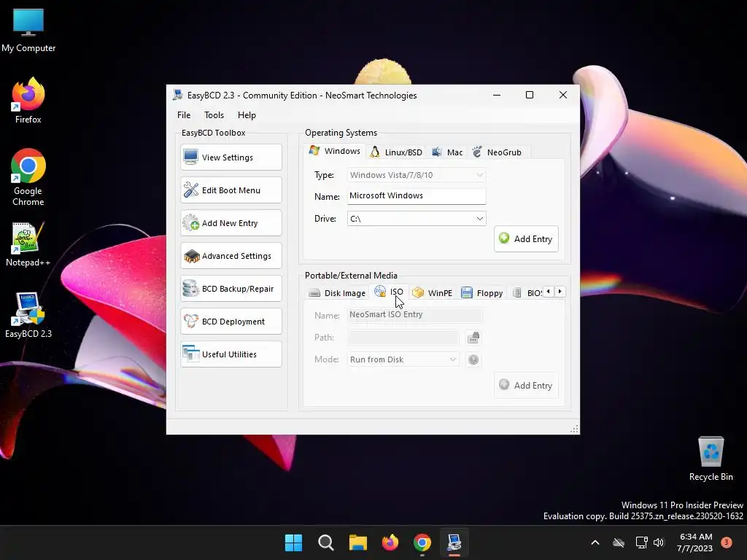The height and width of the screenshot is (560, 747).
Task: Switch to the Floppy tab
Action: coord(482,293)
